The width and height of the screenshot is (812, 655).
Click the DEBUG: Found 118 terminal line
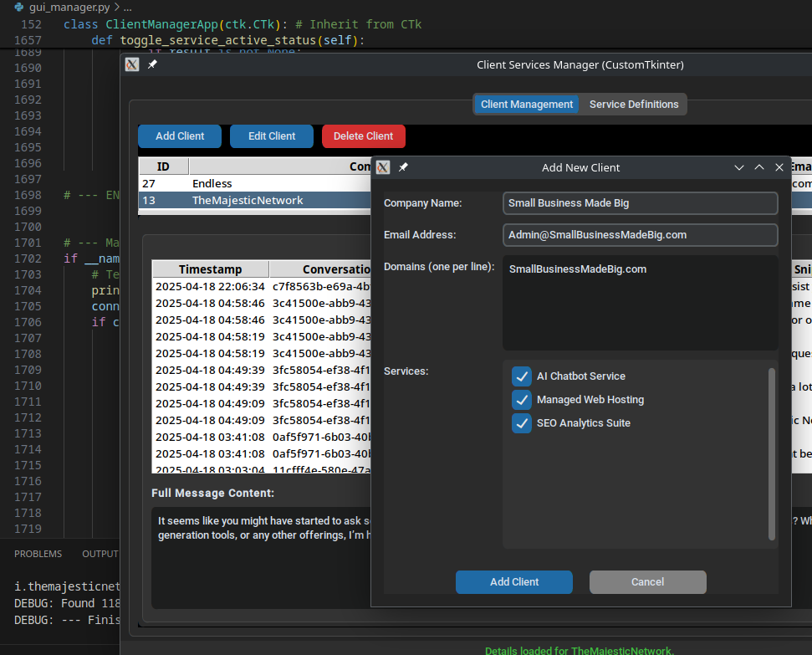[x=67, y=603]
